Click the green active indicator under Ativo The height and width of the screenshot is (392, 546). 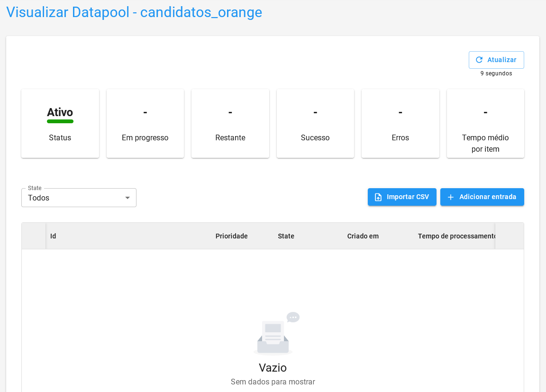[x=60, y=121]
